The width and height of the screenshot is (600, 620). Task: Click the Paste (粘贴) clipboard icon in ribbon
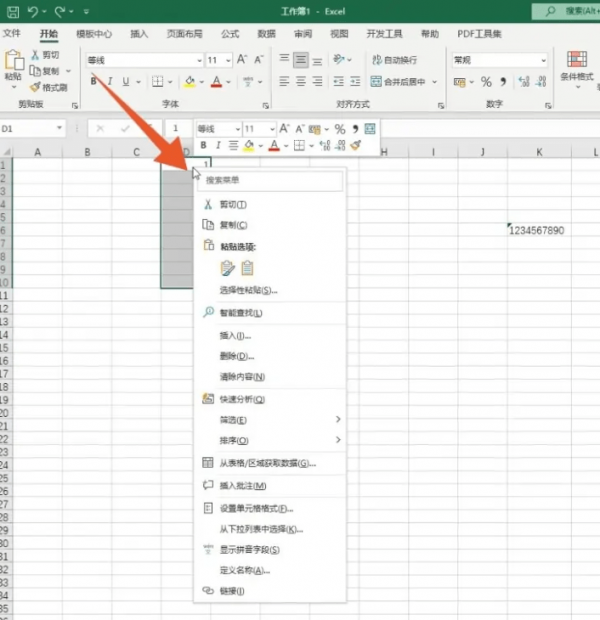pos(14,60)
